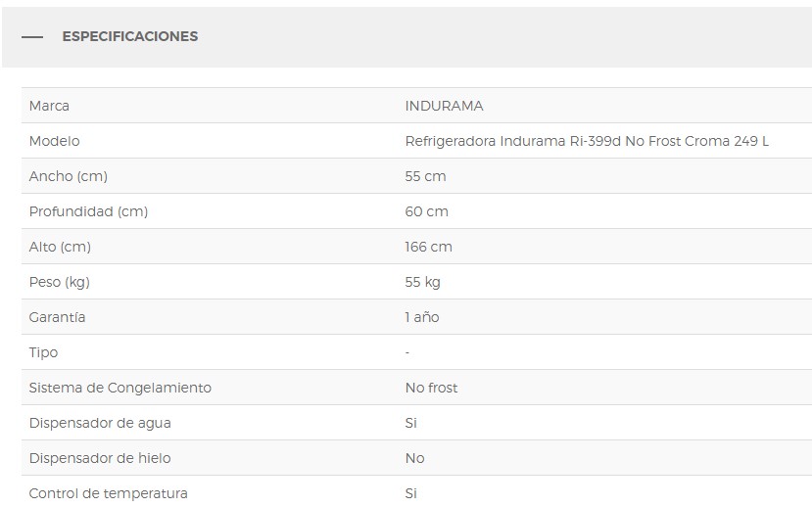
Task: Click the Dispensador de hielo No value
Action: (414, 458)
